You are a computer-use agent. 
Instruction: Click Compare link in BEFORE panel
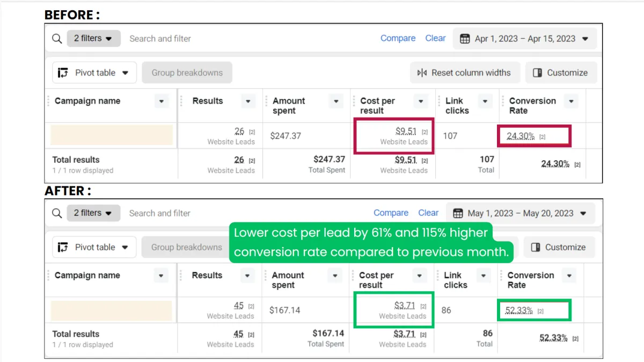tap(398, 38)
